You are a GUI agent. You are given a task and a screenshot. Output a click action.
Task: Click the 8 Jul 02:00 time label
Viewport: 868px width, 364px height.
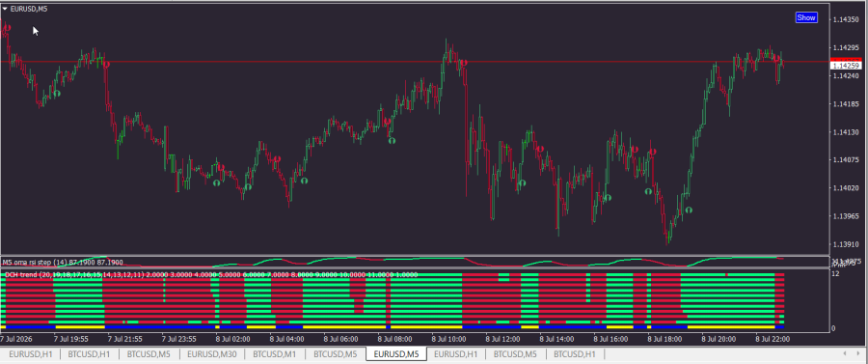(x=233, y=338)
